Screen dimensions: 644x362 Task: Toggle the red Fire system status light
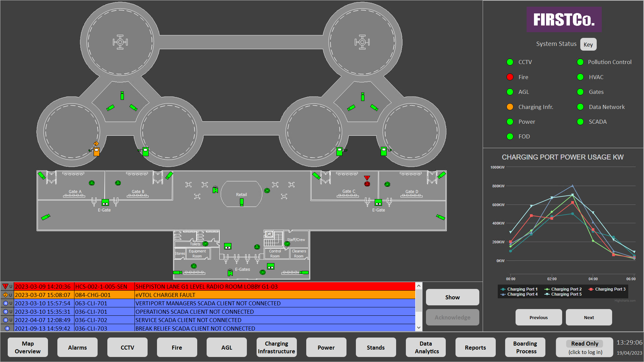tap(510, 77)
